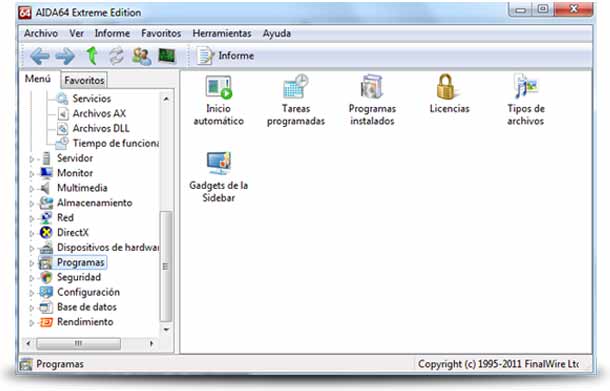Click the horizontal scrollbar thumb
Viewport: 610px width, 391px height.
click(79, 344)
